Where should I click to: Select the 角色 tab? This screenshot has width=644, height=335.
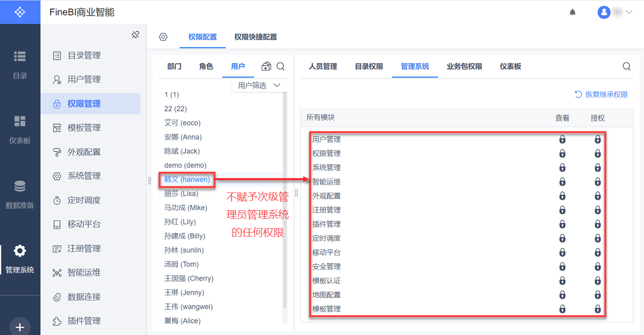point(206,66)
